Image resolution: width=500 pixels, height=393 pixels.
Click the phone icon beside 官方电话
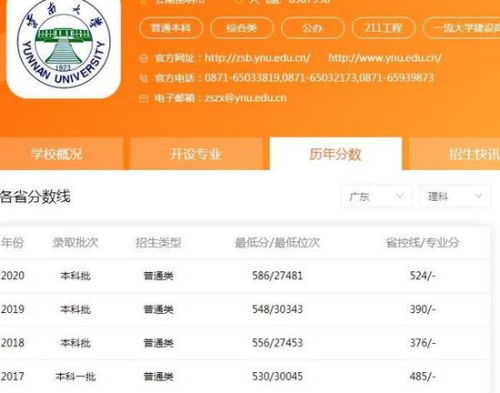143,78
